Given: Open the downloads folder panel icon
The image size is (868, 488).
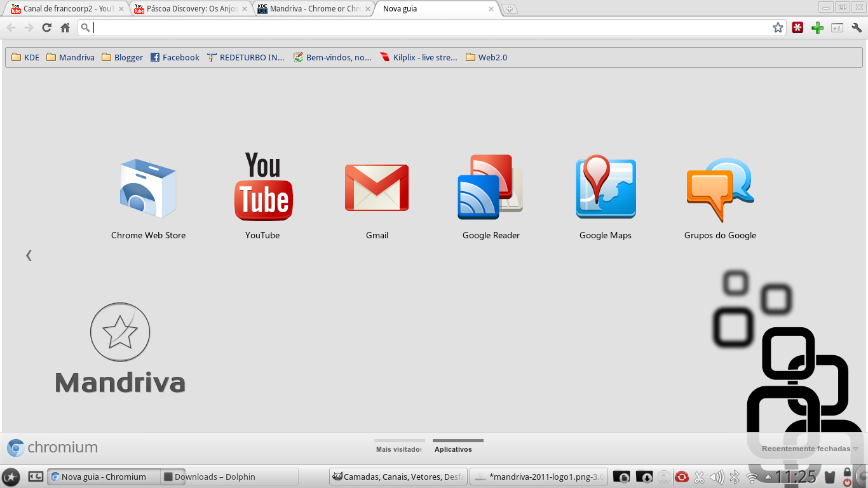Looking at the screenshot, I should point(644,477).
